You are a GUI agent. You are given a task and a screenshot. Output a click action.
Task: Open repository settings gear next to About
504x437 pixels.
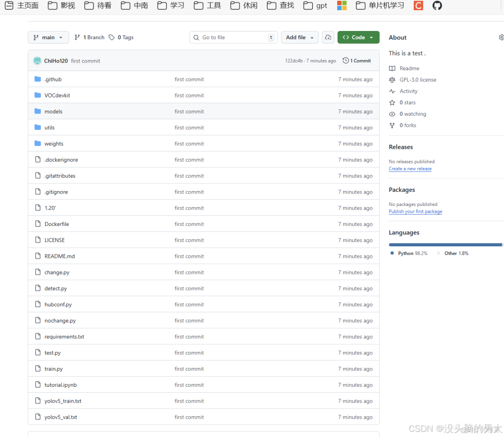click(x=501, y=37)
